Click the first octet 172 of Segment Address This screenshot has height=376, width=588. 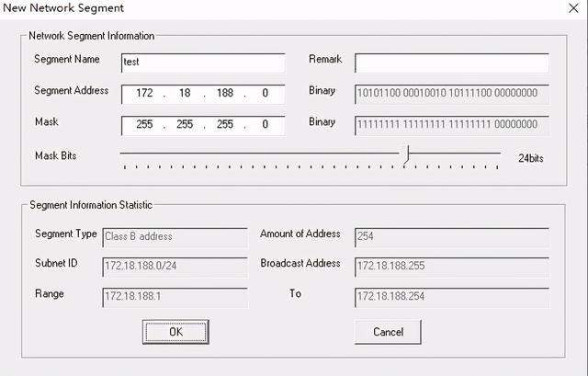(x=144, y=93)
